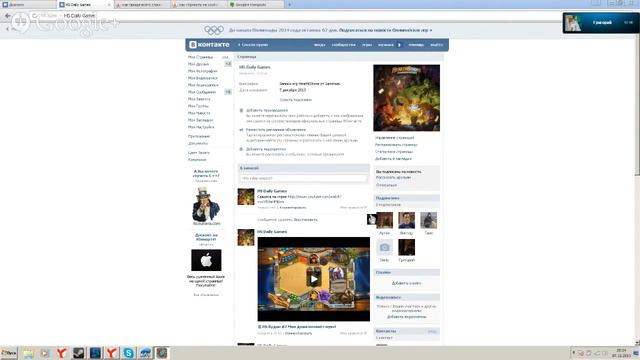This screenshot has width=640, height=360.
Task: Click the browser reload icon
Action: (x=35, y=16)
